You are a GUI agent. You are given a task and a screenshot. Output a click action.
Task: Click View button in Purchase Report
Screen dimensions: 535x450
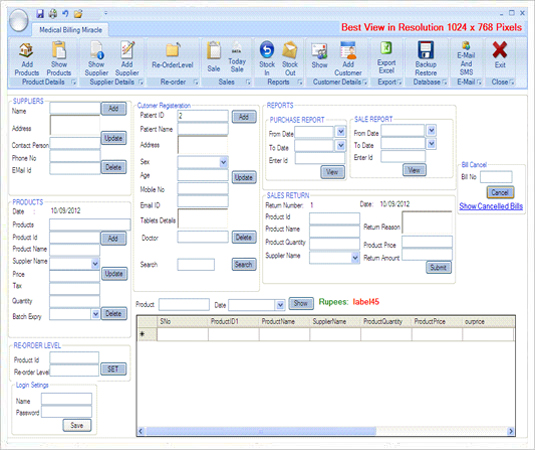click(x=332, y=172)
